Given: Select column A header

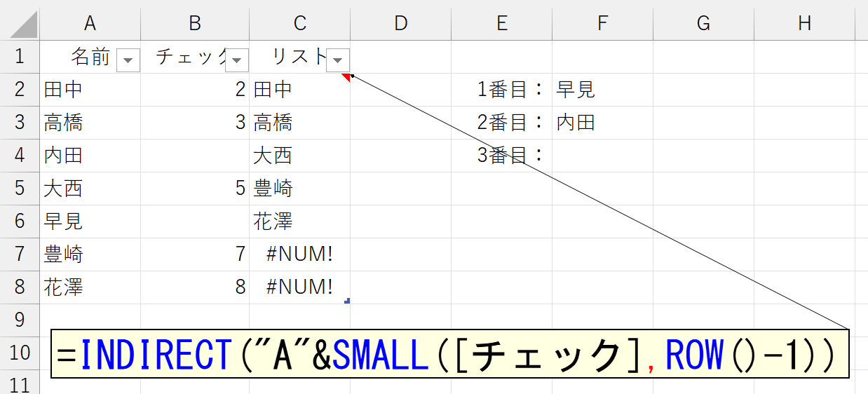Looking at the screenshot, I should pos(90,24).
